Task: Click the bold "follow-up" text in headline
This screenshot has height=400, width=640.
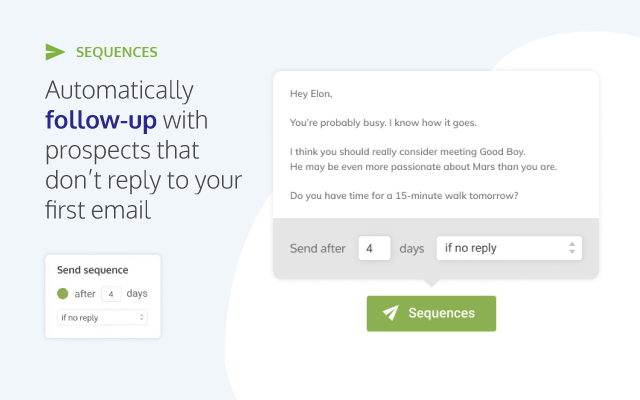Action: tap(101, 121)
